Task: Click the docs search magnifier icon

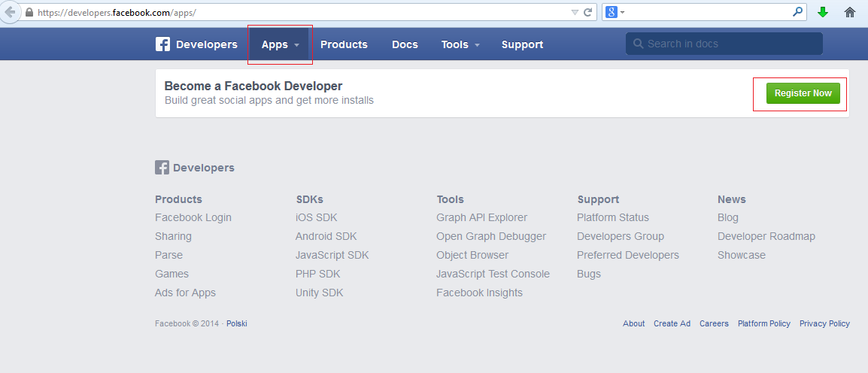Action: (x=639, y=44)
